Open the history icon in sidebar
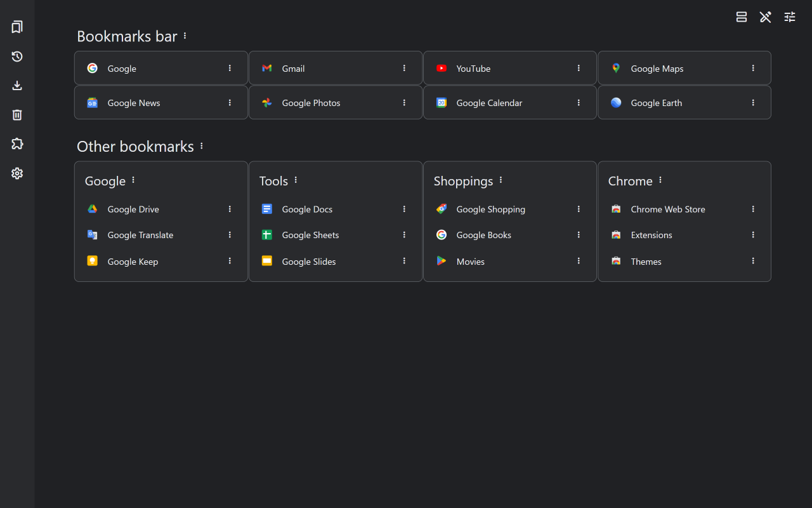 point(17,57)
